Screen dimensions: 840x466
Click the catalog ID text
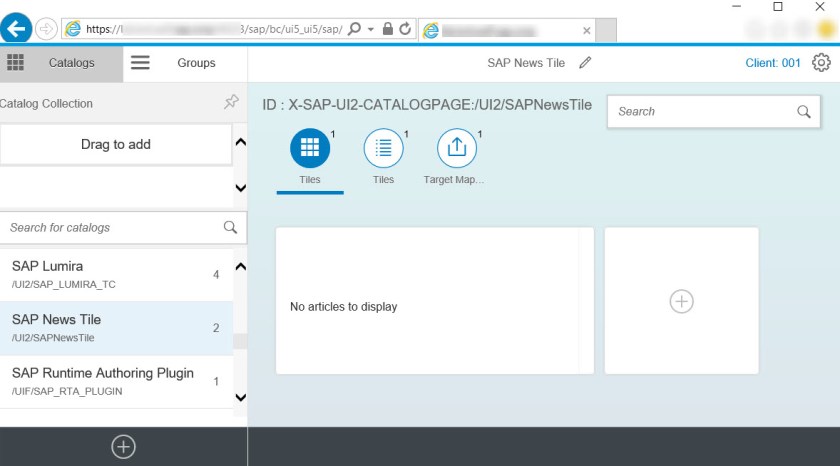[427, 104]
